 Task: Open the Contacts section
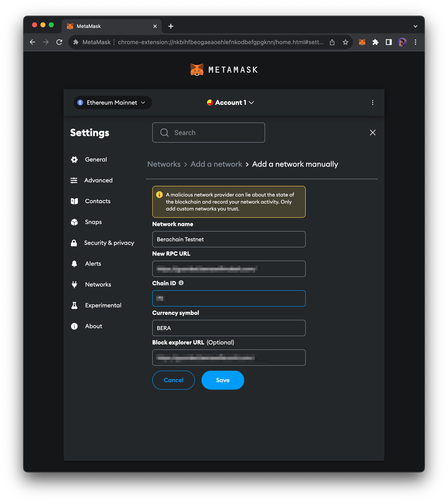[98, 201]
